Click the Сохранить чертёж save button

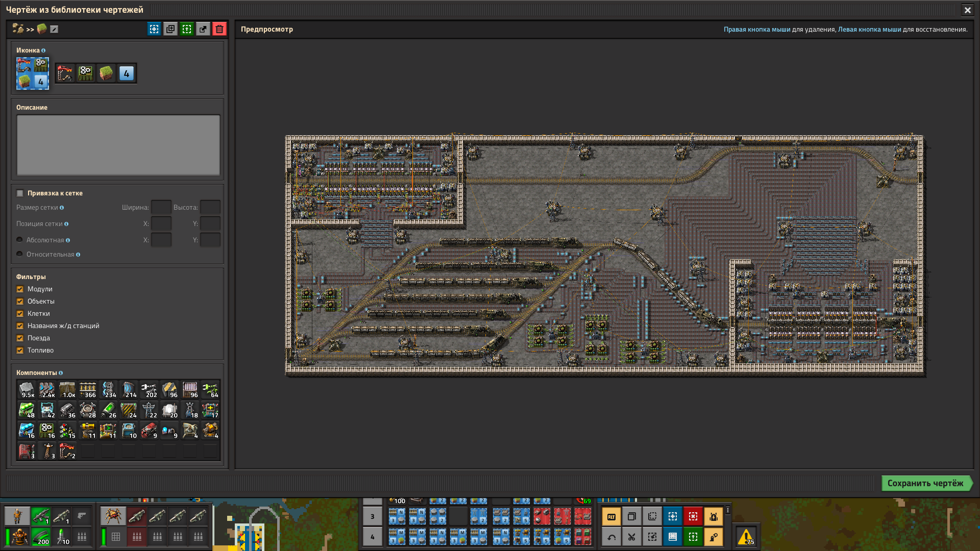click(926, 483)
